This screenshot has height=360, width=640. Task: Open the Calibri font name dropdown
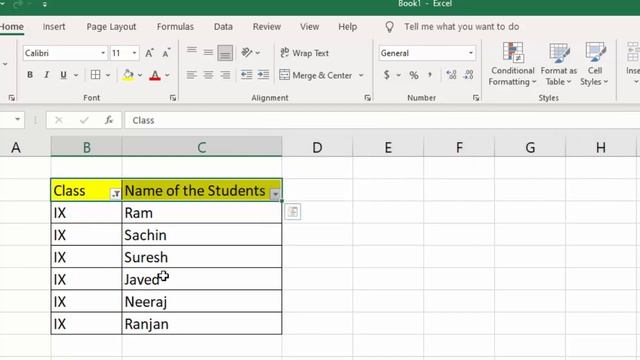coord(103,53)
